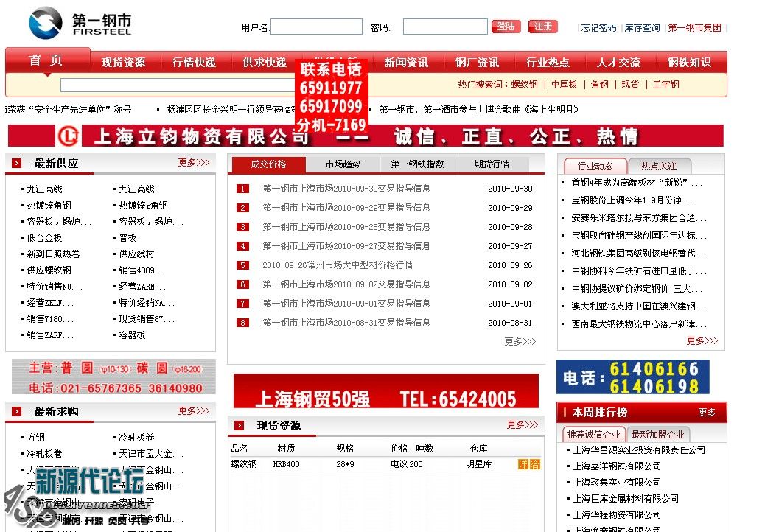Click the FIRSTEEL logo
The width and height of the screenshot is (779, 532).
(80, 22)
